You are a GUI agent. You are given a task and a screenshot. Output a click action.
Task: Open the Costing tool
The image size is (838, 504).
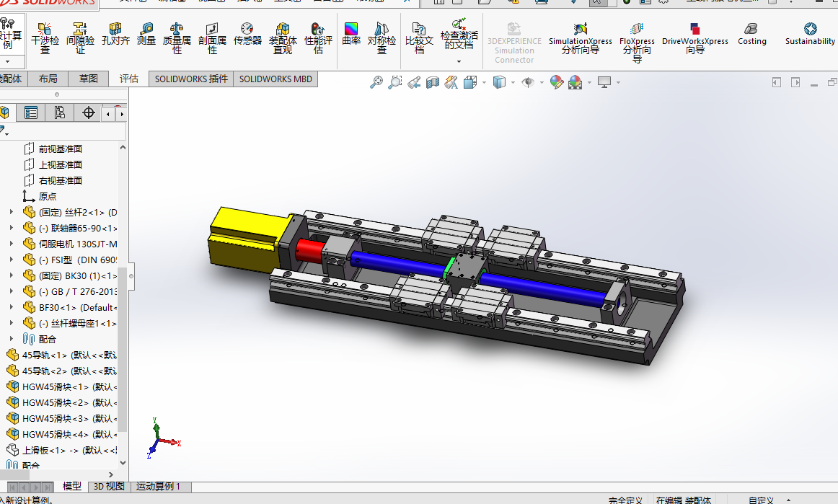coord(752,33)
